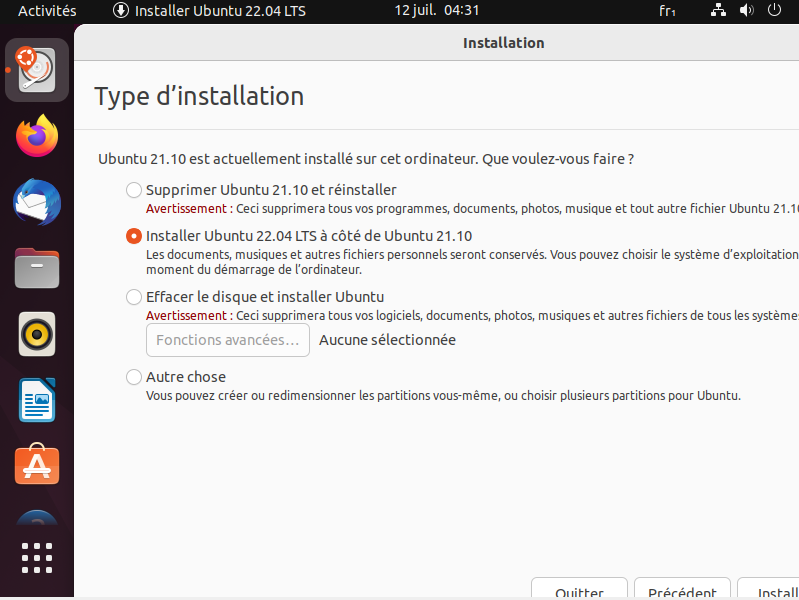
Task: Launch Rhythmbox music player
Action: [x=37, y=334]
